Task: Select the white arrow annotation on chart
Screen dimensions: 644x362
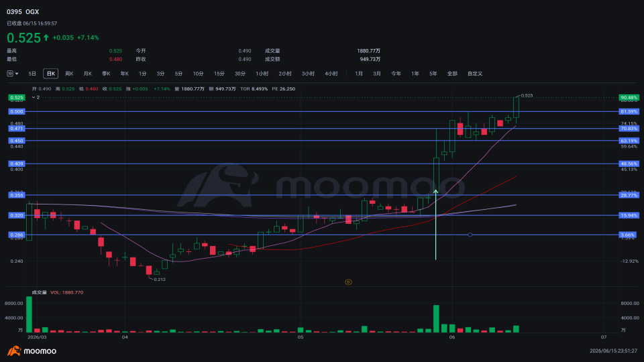Action: click(436, 225)
